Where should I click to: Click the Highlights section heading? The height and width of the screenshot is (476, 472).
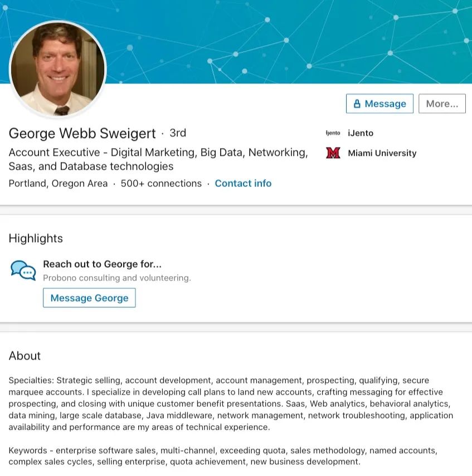[x=36, y=238]
